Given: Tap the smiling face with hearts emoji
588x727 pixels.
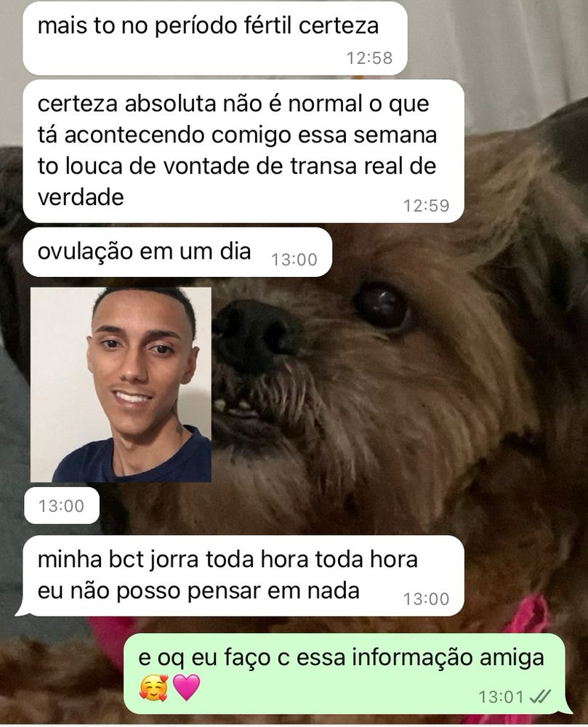Looking at the screenshot, I should [x=153, y=688].
